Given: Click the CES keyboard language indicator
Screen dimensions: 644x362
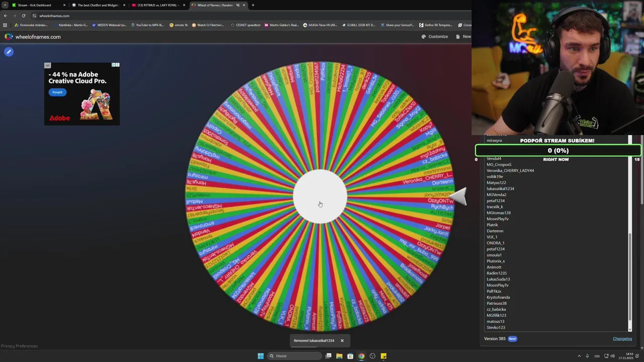Looking at the screenshot, I should (x=597, y=356).
